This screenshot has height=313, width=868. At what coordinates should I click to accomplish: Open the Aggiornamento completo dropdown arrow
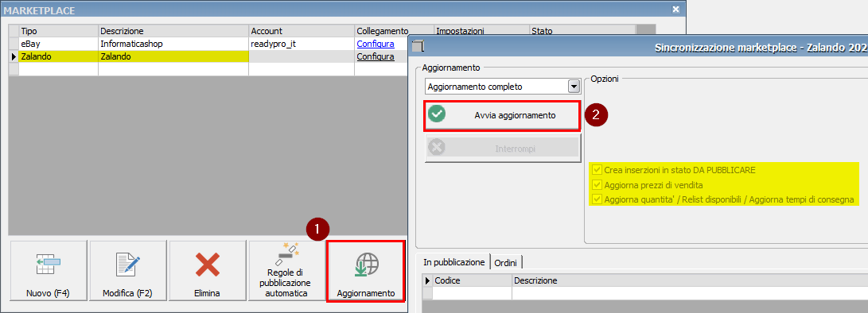click(x=574, y=87)
